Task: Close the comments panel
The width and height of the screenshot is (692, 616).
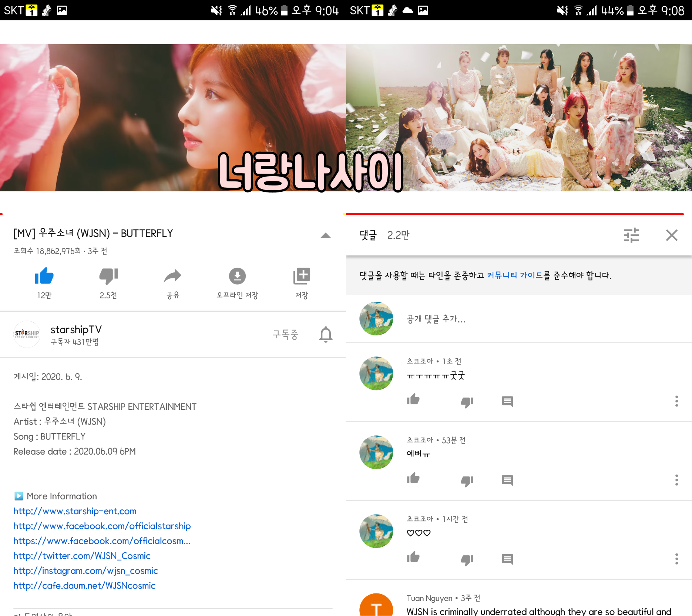Action: pyautogui.click(x=672, y=235)
